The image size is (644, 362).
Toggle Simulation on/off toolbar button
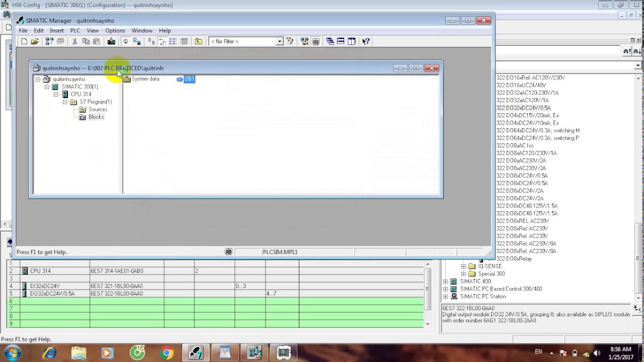coord(315,41)
